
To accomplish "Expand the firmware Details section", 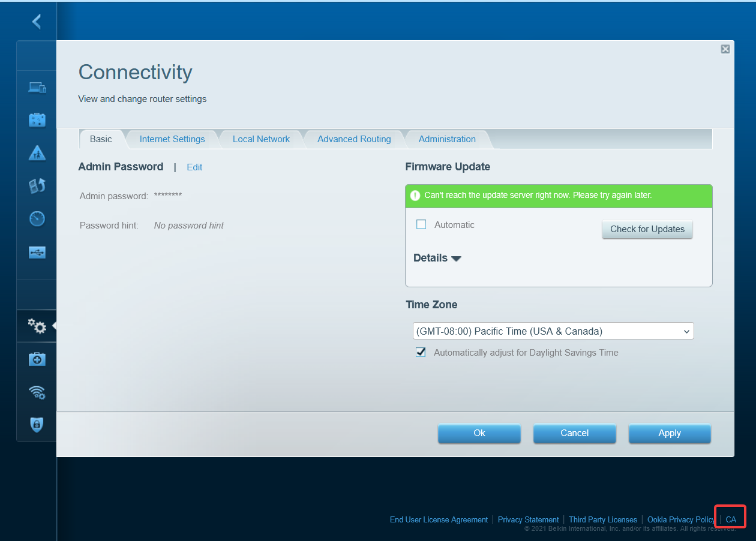I will [437, 258].
